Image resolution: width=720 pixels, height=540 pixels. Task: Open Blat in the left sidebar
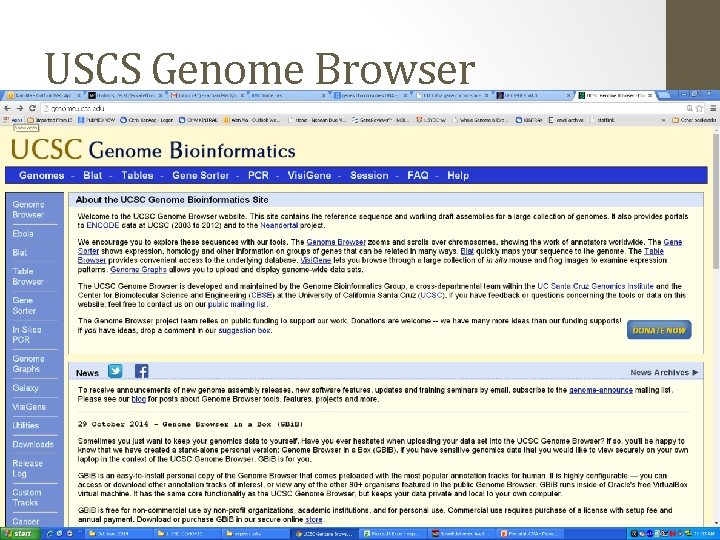20,253
